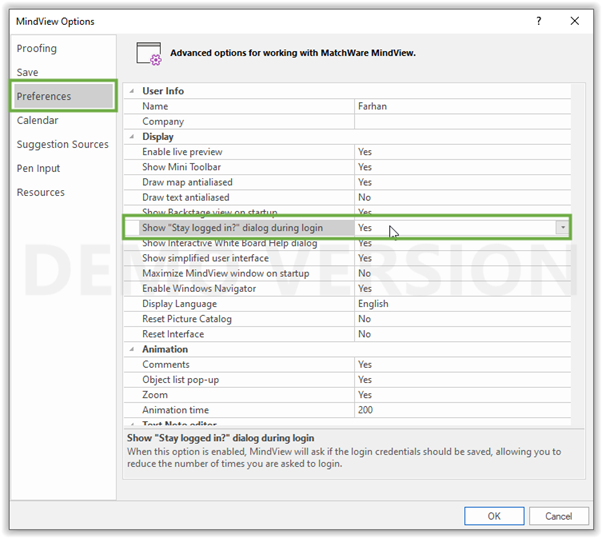
Task: Open the Save section
Action: click(x=27, y=72)
